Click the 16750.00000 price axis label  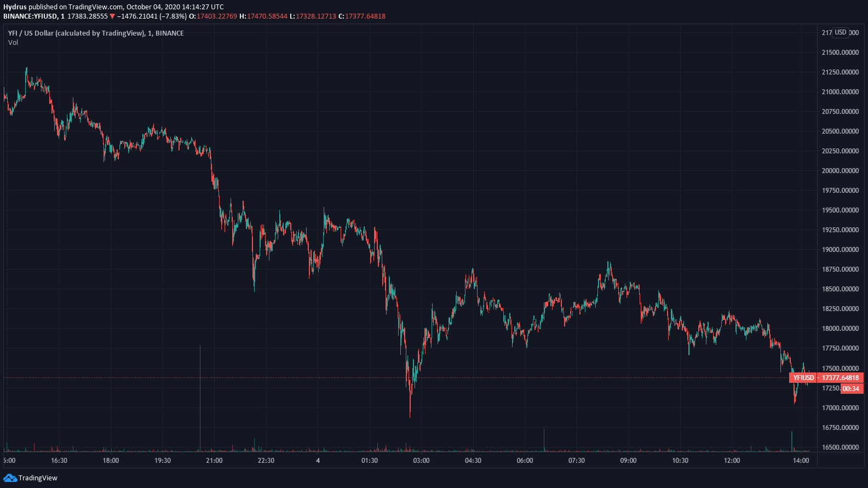[840, 428]
